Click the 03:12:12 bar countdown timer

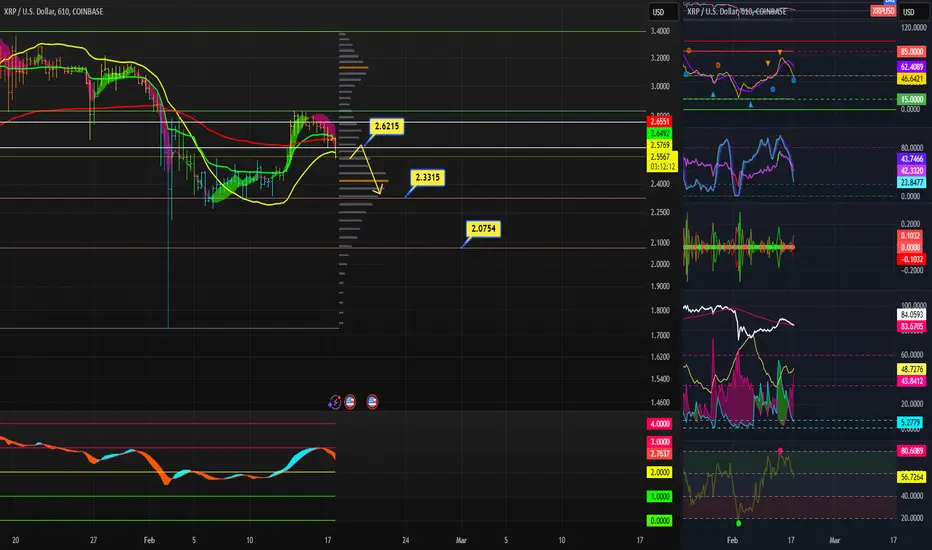click(x=662, y=167)
